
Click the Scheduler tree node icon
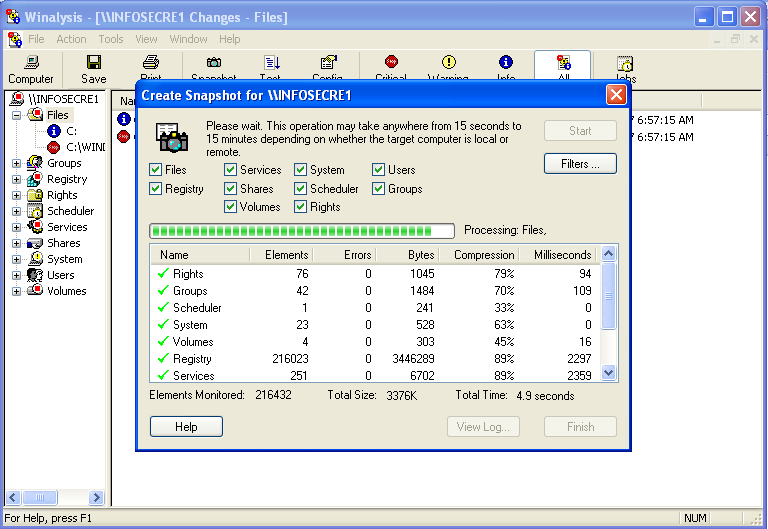coord(35,211)
